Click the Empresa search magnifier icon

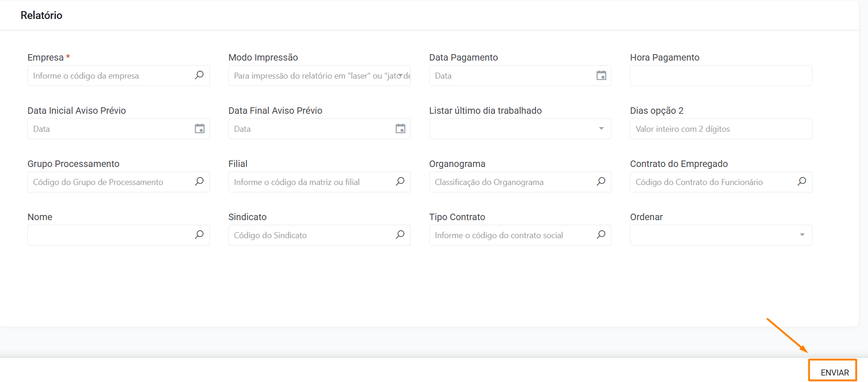(199, 75)
